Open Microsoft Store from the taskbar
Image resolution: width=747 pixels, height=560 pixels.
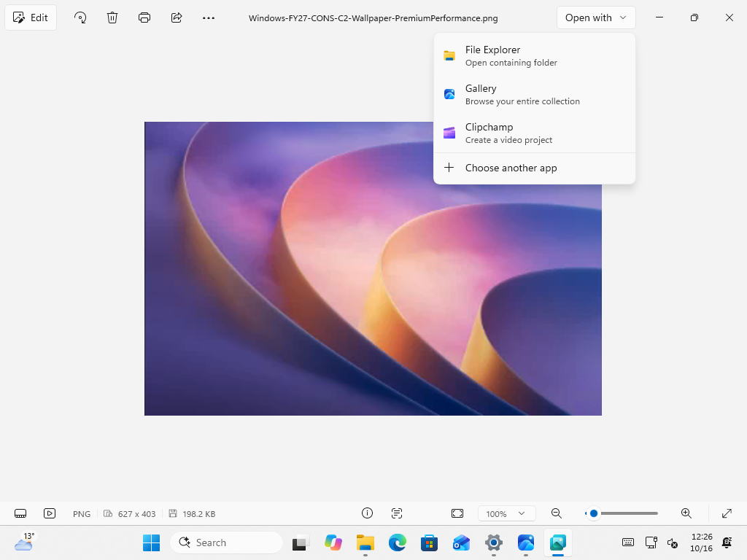pos(429,542)
